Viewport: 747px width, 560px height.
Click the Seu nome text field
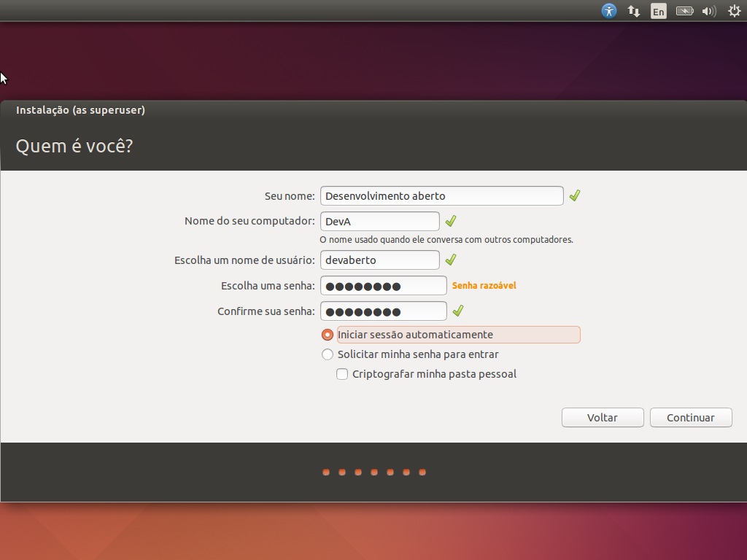pos(441,195)
